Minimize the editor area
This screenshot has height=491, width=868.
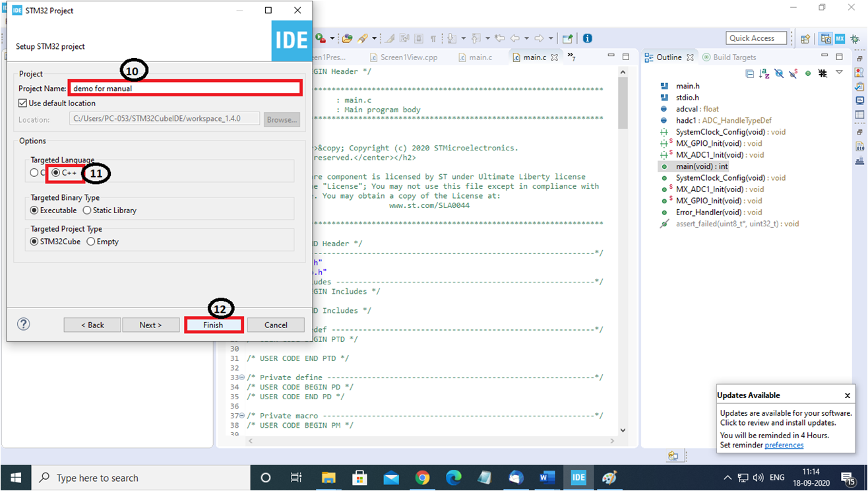coord(611,57)
